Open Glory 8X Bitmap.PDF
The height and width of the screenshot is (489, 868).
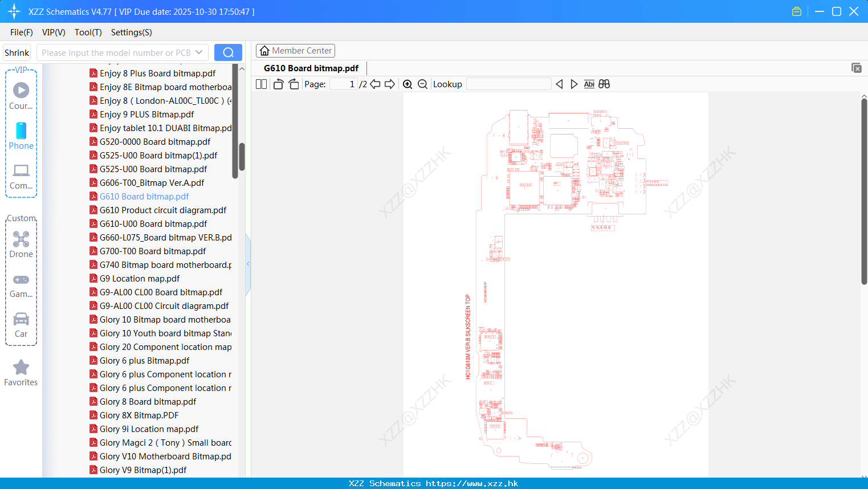pos(139,415)
